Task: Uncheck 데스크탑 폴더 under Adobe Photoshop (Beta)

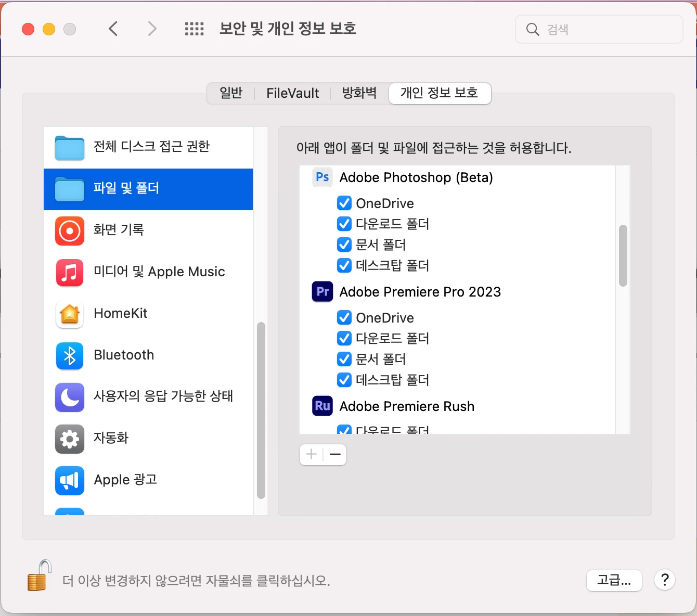Action: [344, 265]
